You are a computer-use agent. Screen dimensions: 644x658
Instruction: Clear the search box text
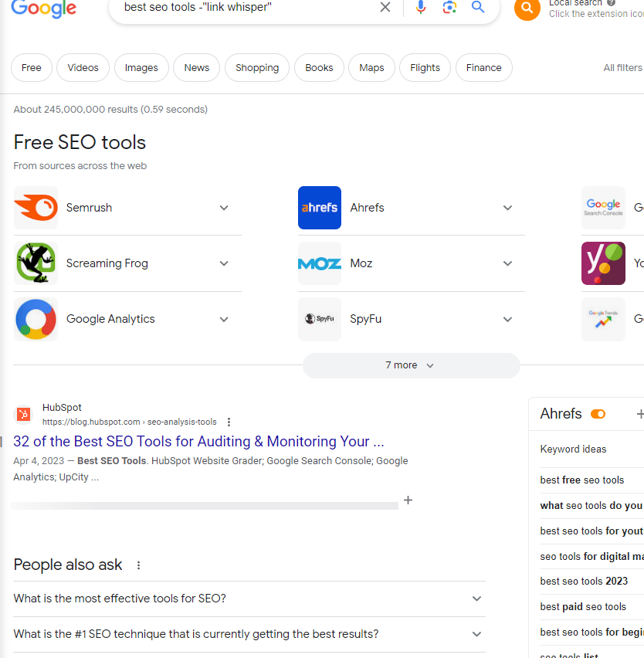[x=385, y=8]
